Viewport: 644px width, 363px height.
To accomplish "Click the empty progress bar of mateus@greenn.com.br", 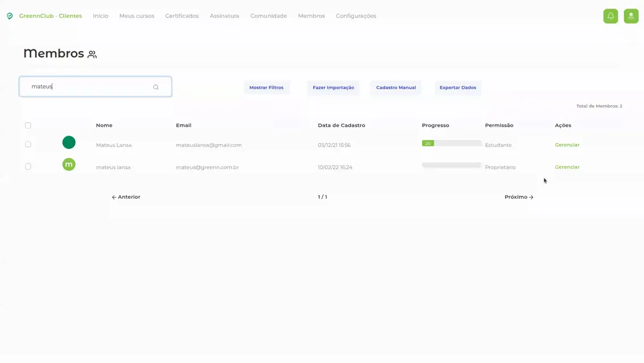I will pos(451,165).
